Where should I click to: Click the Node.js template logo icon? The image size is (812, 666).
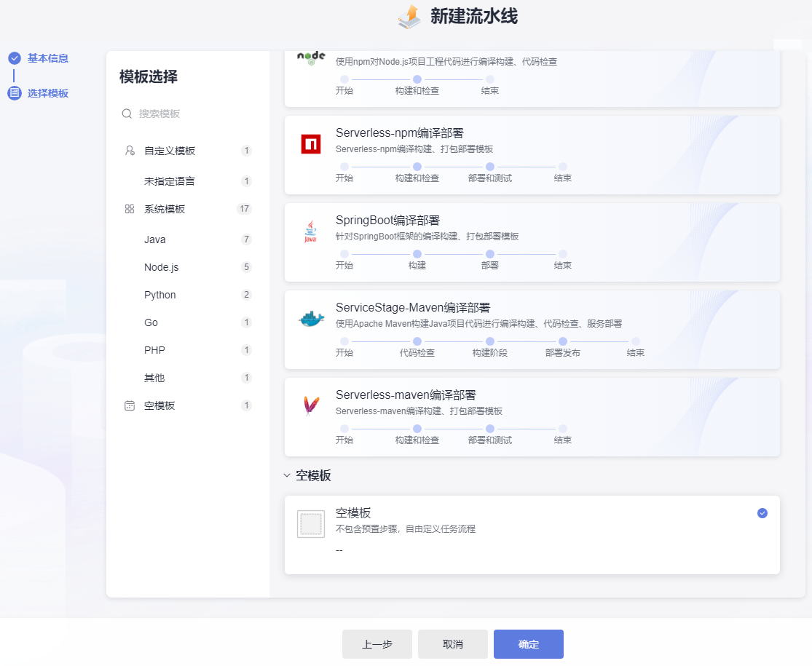tap(311, 58)
